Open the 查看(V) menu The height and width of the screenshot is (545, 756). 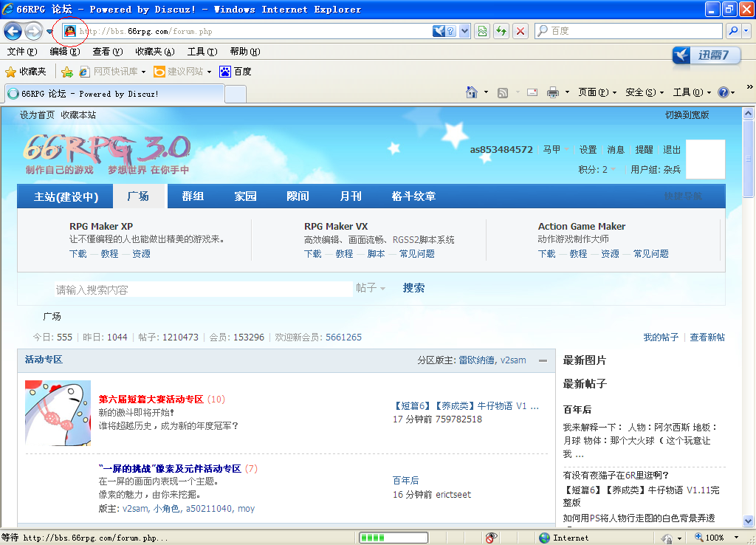click(x=108, y=52)
